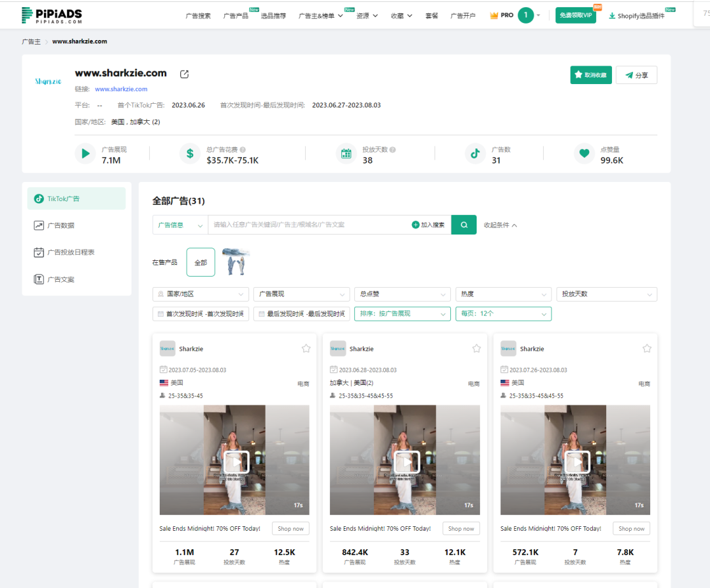Click the date 2023.07.26-2023.08.03

[x=538, y=370]
